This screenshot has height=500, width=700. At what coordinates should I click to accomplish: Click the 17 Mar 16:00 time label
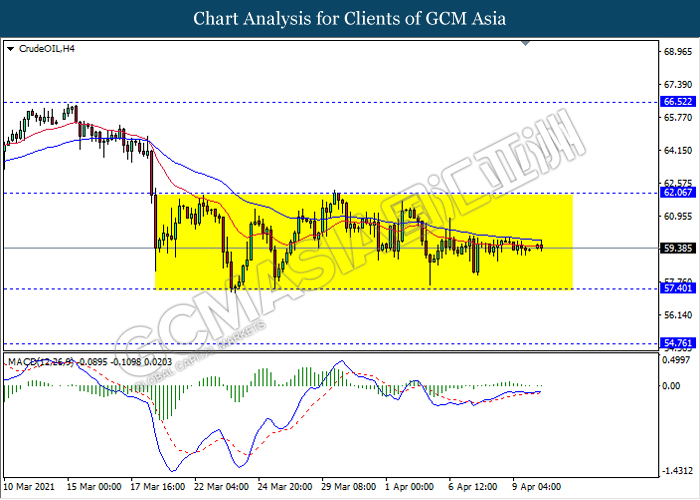pos(158,486)
